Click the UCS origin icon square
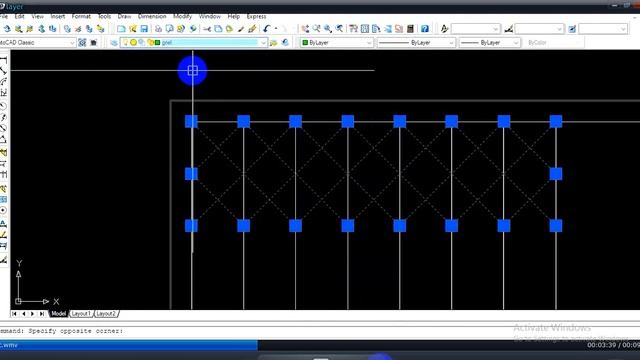640x360 pixels. (18, 301)
